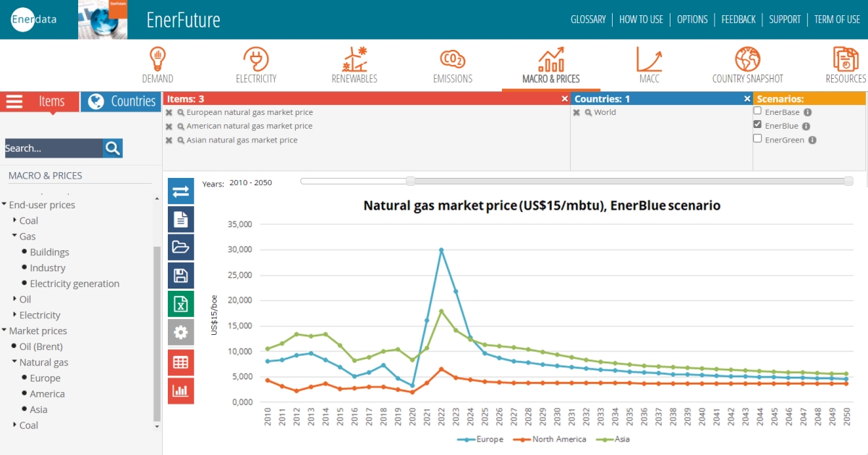
Task: Uncheck the EnerBlue scenario
Action: coord(759,125)
